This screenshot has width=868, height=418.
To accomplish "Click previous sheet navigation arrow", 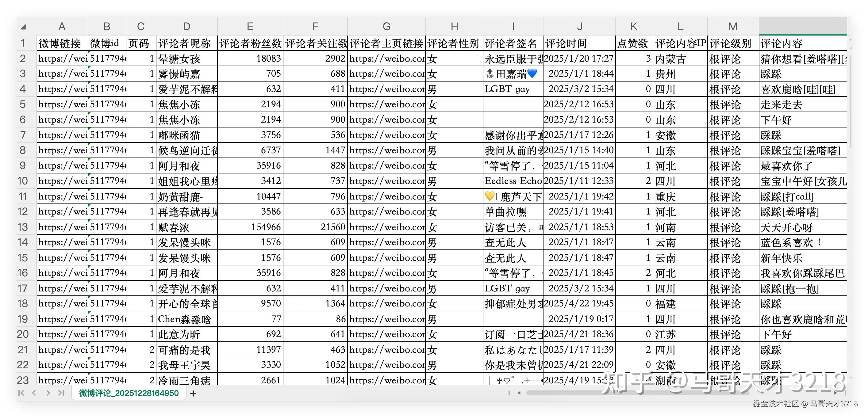I will coord(34,393).
